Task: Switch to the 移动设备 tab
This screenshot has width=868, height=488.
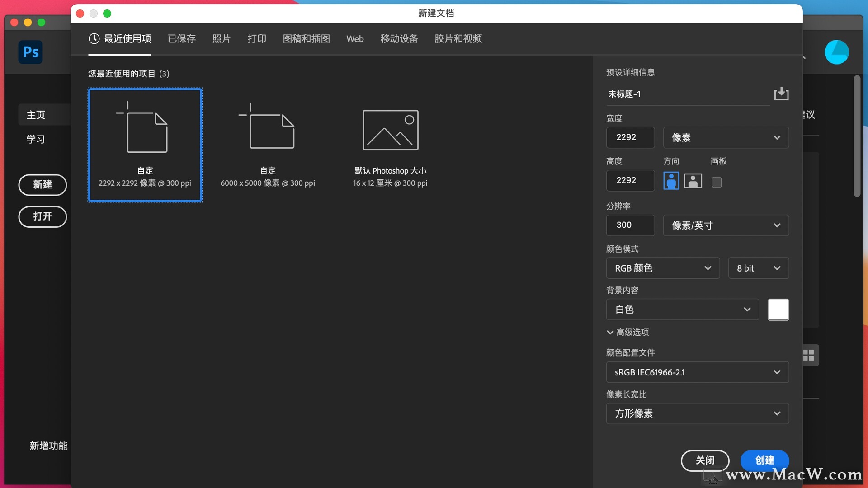Action: click(399, 39)
